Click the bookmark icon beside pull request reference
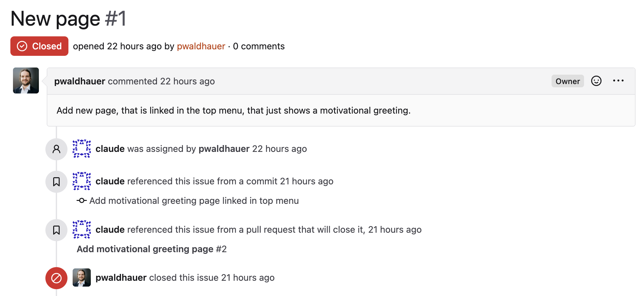The image size is (644, 296). [56, 230]
